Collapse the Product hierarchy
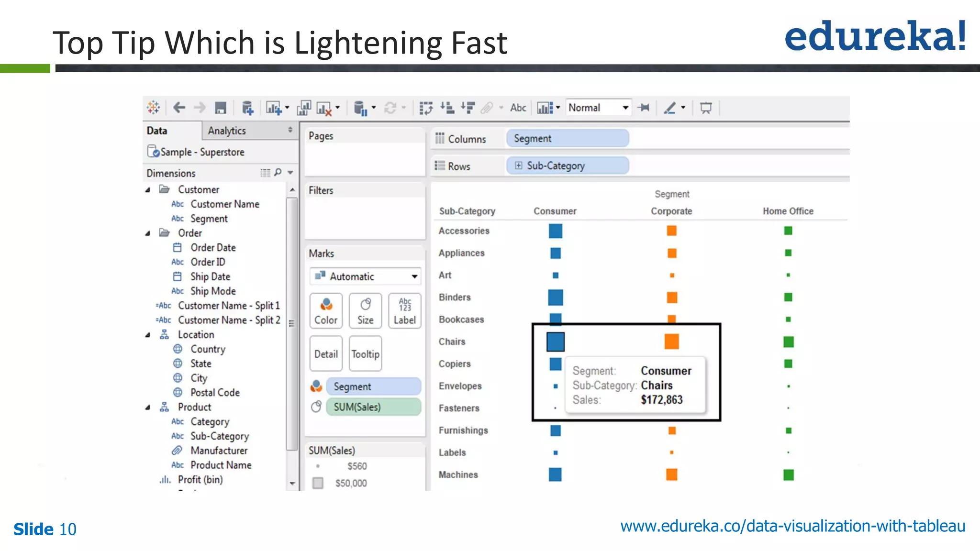The image size is (980, 551). click(148, 408)
